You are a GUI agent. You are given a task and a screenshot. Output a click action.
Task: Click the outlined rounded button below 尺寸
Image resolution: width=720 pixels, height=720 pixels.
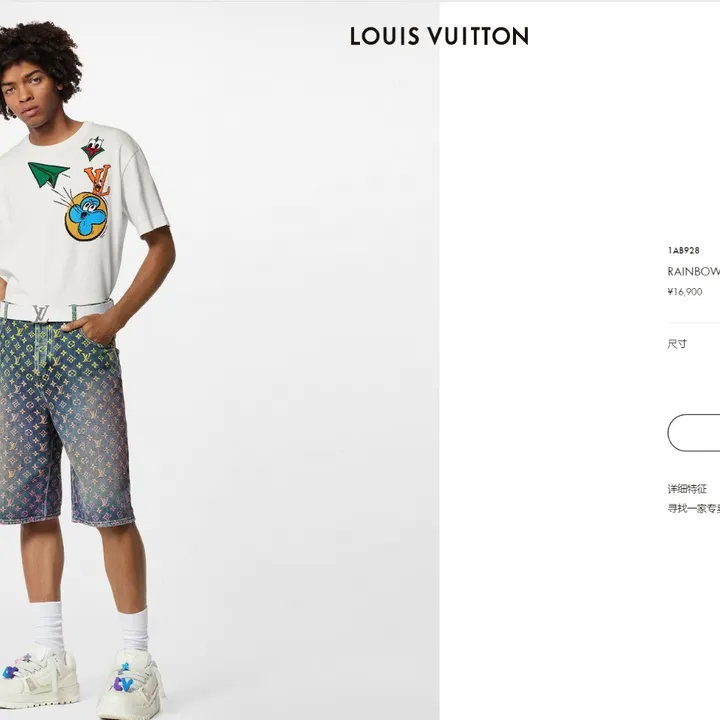(694, 433)
